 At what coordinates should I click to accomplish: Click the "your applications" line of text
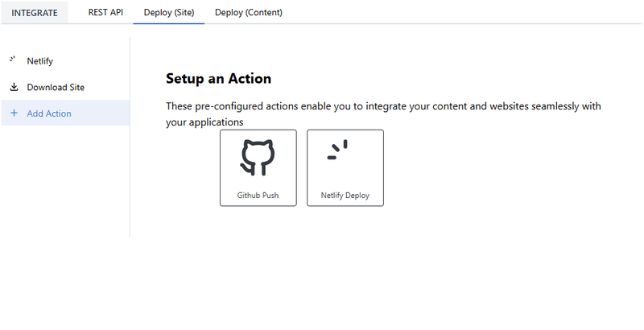click(x=204, y=122)
